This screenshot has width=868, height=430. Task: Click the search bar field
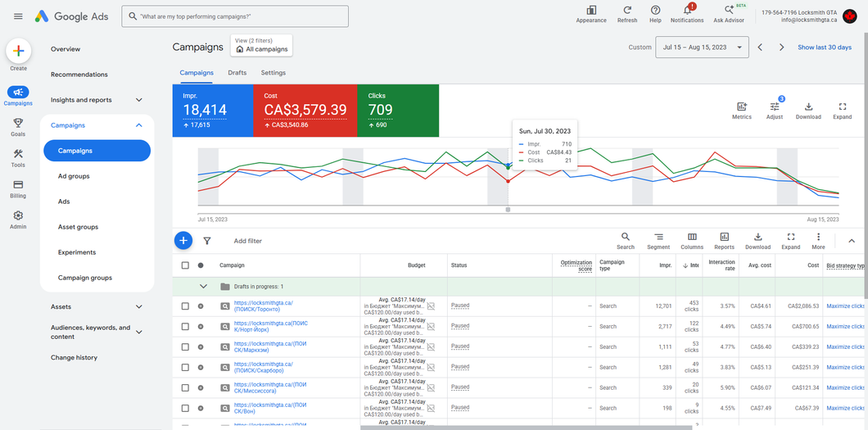[235, 16]
